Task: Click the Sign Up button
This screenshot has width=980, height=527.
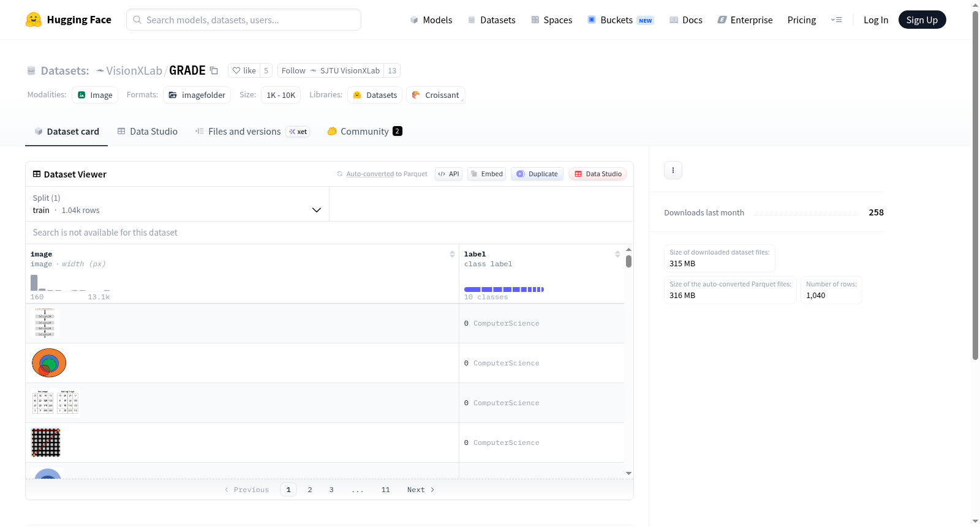Action: pos(922,20)
